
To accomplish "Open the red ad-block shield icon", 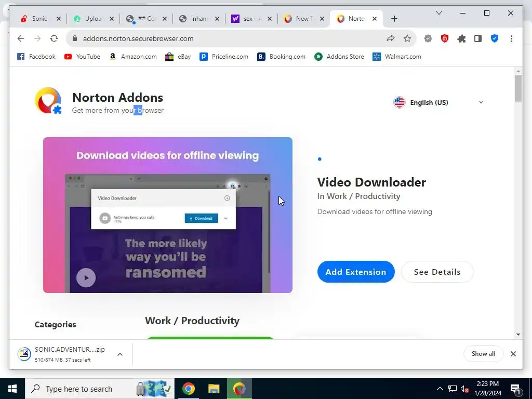I will pos(445,38).
